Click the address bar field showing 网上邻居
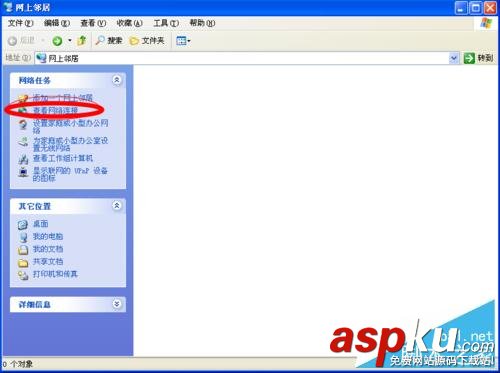This screenshot has width=500, height=373. pos(247,58)
